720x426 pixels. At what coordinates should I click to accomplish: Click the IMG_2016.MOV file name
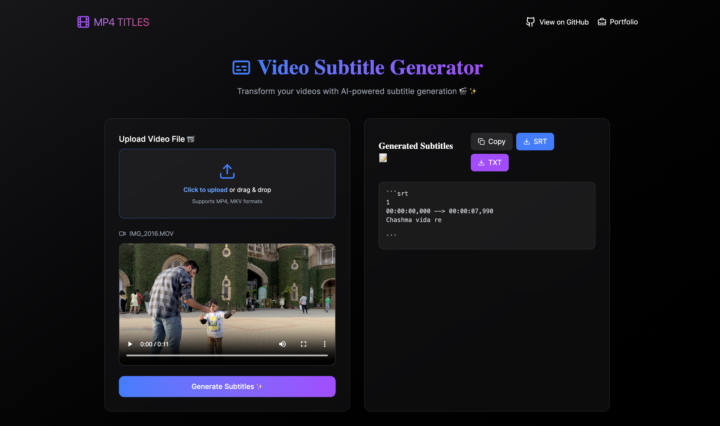(151, 234)
